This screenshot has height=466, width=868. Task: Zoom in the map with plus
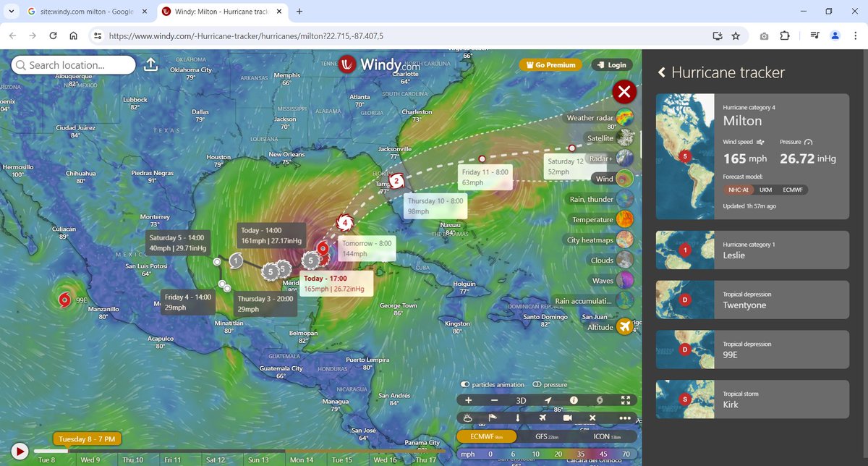point(468,399)
